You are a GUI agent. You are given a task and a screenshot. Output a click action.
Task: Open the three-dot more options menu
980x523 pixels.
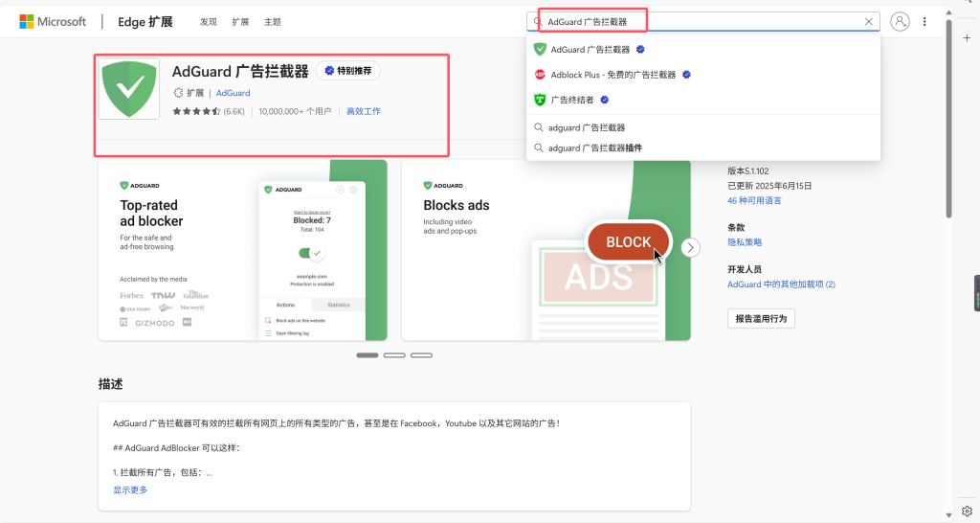click(x=924, y=22)
